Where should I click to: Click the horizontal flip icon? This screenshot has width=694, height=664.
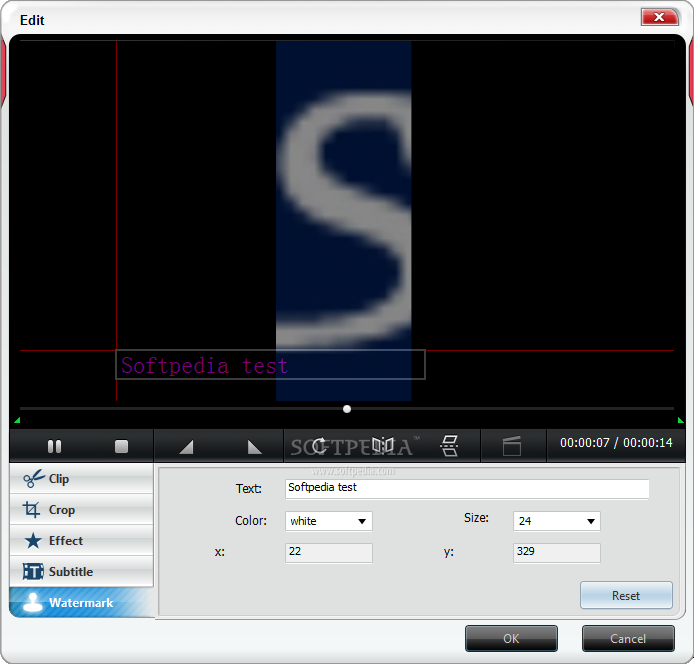pos(383,445)
